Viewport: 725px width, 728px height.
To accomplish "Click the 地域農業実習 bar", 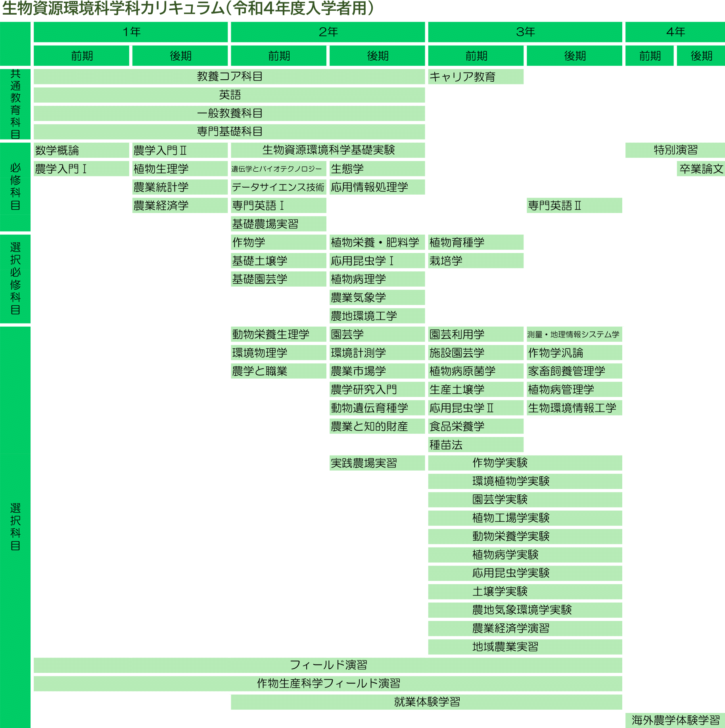I will [x=525, y=647].
